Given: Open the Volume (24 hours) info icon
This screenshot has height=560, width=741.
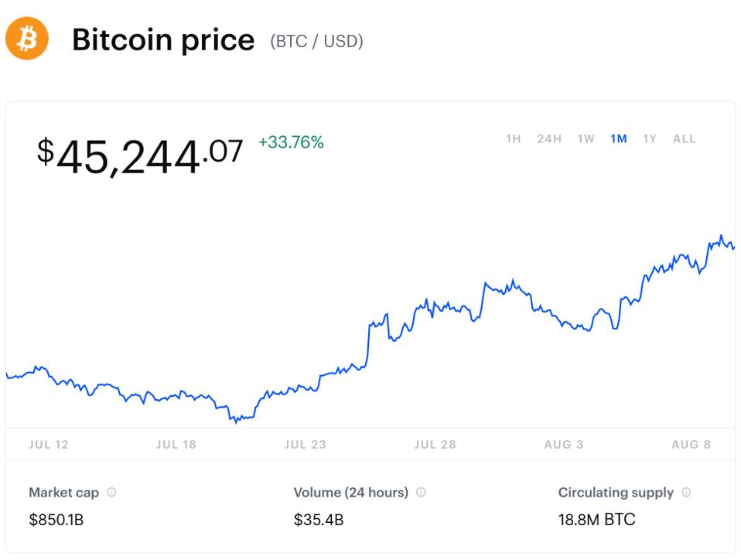Looking at the screenshot, I should [x=421, y=493].
